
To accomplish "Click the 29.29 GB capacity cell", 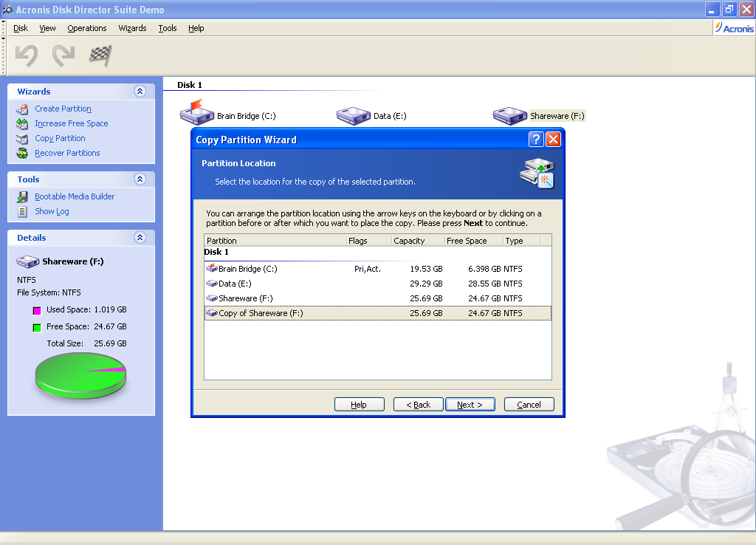I will click(x=426, y=284).
